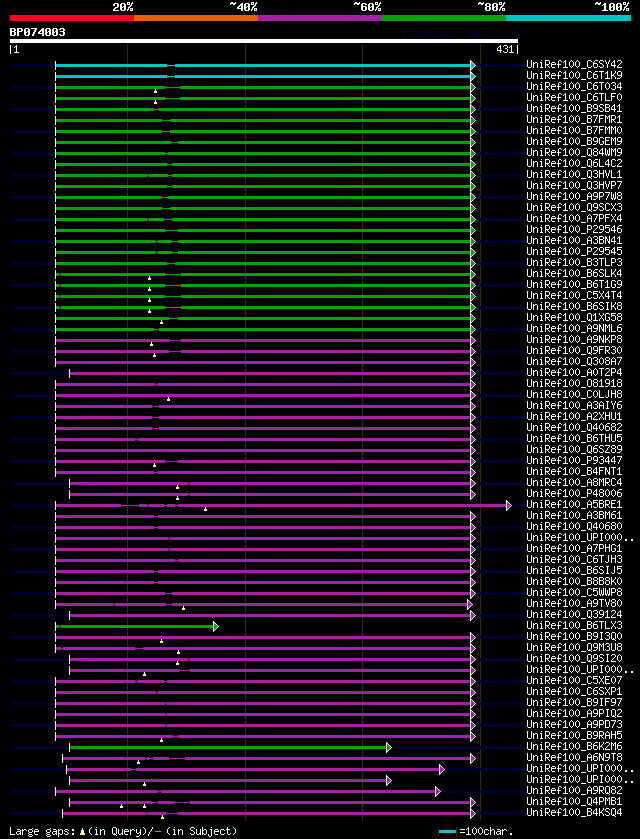Viewport: 640px width, 839px height.
Task: Click the arrowhead ending the UniRef100_A9TV80 alignment
Action: coord(469,604)
